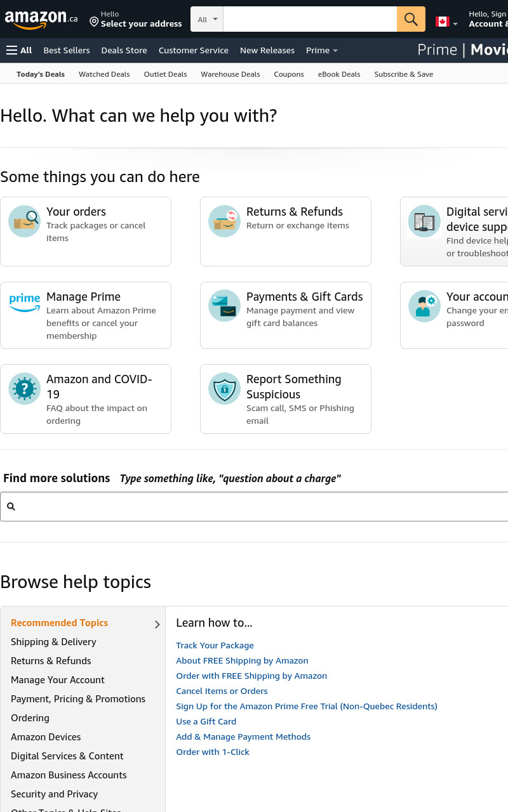Click the Amazon.ca logo

pyautogui.click(x=41, y=19)
